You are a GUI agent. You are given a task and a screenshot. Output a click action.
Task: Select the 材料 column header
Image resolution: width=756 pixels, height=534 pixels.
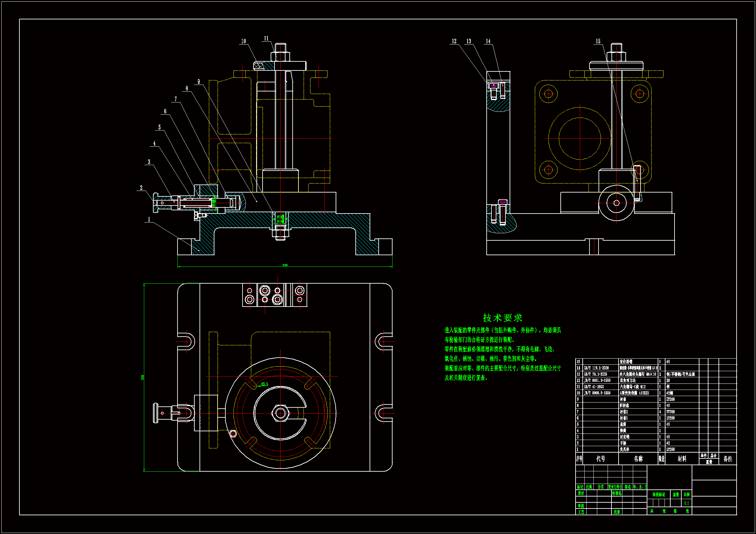(x=682, y=459)
